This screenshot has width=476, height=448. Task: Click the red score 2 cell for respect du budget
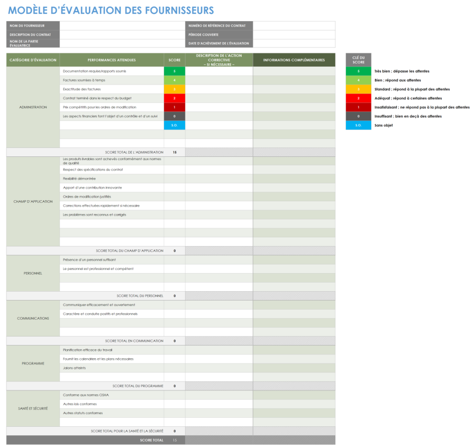click(174, 98)
